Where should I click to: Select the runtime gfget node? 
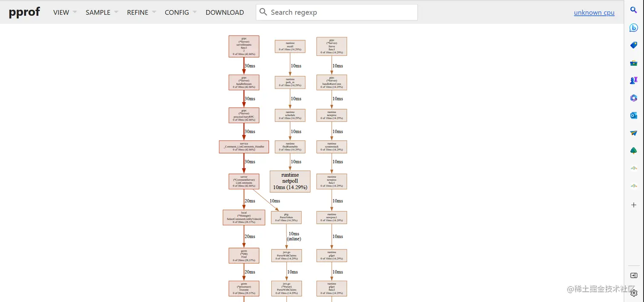(x=332, y=256)
